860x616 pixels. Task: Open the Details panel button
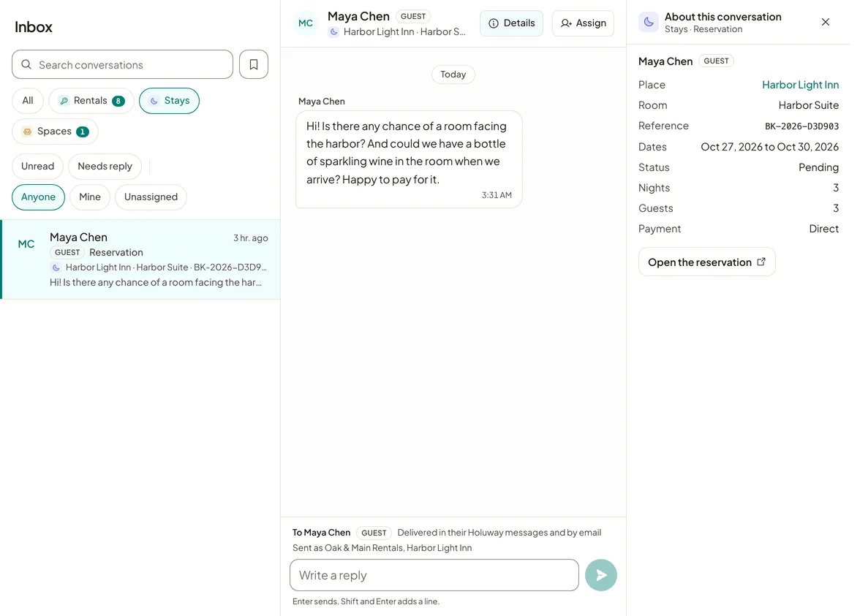click(511, 23)
